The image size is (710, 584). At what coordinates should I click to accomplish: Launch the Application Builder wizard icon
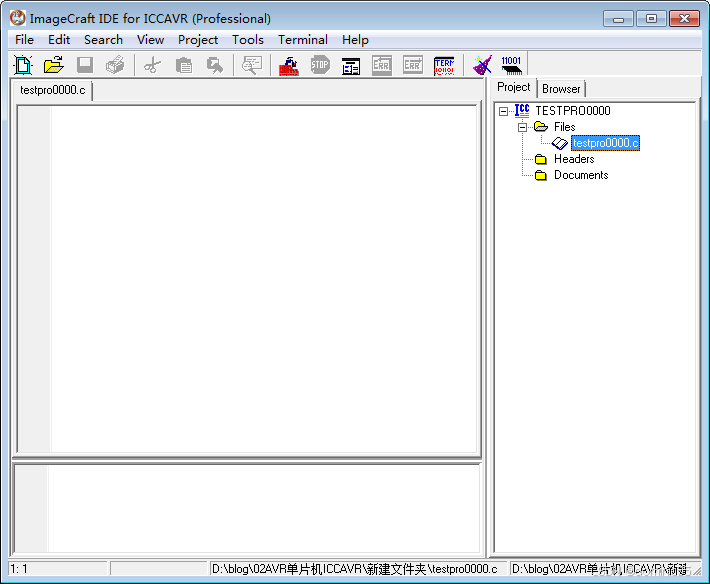tap(482, 65)
